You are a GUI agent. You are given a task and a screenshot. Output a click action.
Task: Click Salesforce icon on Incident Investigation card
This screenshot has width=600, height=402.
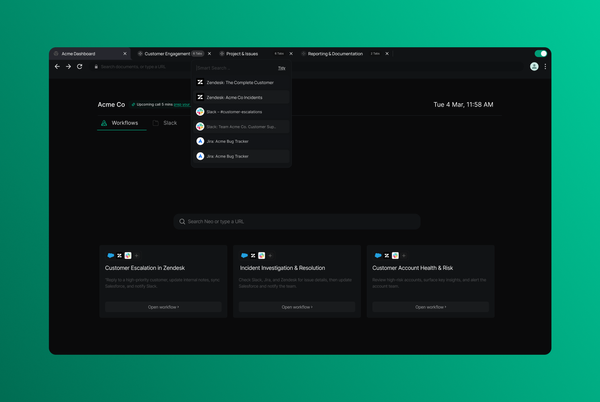point(244,255)
